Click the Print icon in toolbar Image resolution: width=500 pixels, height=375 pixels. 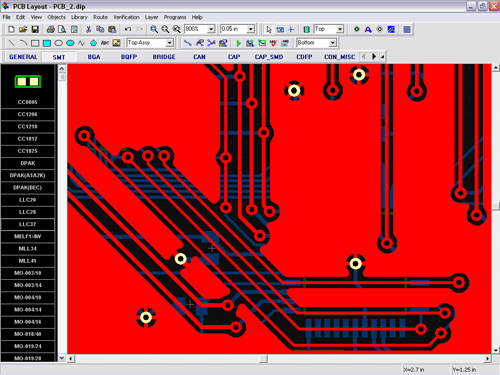click(x=51, y=29)
